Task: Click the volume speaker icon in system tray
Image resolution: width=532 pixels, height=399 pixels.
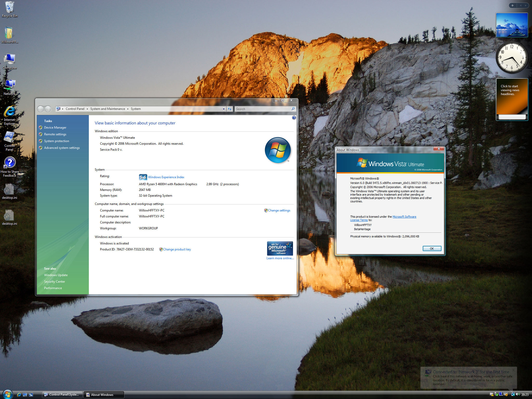Action: click(517, 394)
